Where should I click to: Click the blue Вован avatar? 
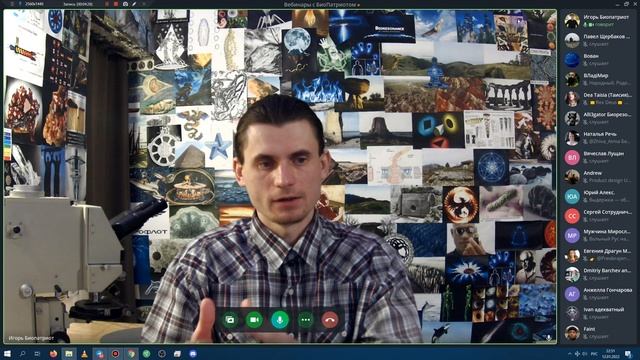click(572, 60)
